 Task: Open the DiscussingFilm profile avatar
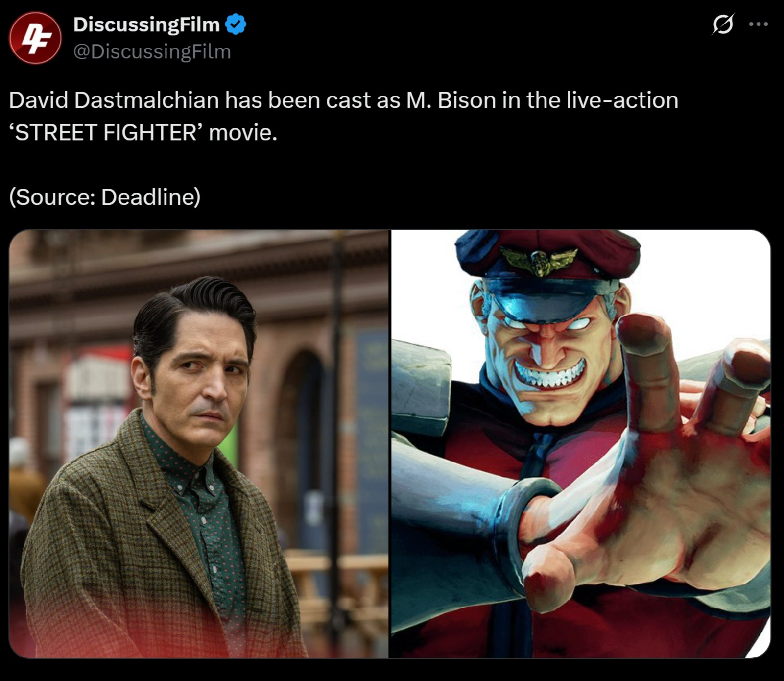click(x=35, y=38)
